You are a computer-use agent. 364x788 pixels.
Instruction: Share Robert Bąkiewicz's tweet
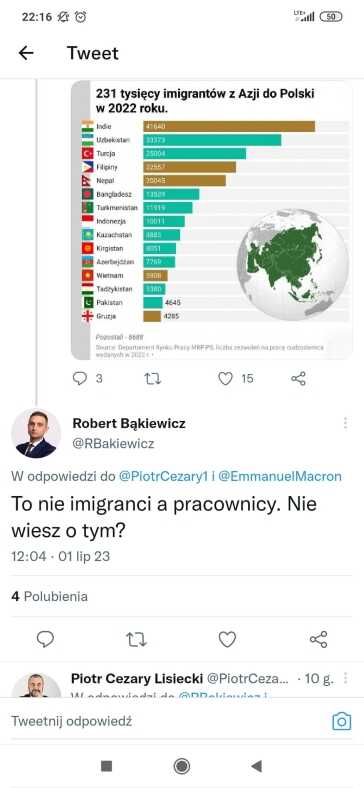319,639
